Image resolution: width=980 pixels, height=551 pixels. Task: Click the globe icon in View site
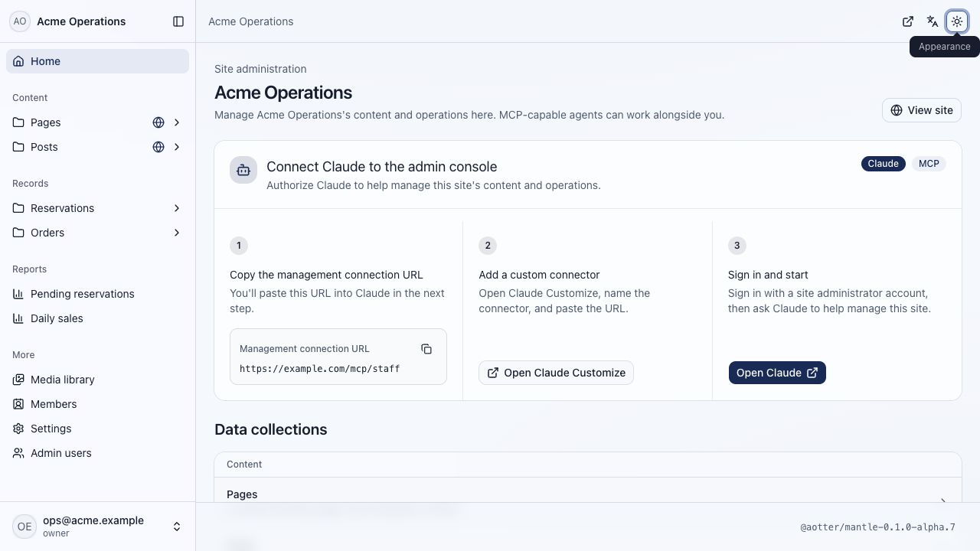tap(897, 110)
